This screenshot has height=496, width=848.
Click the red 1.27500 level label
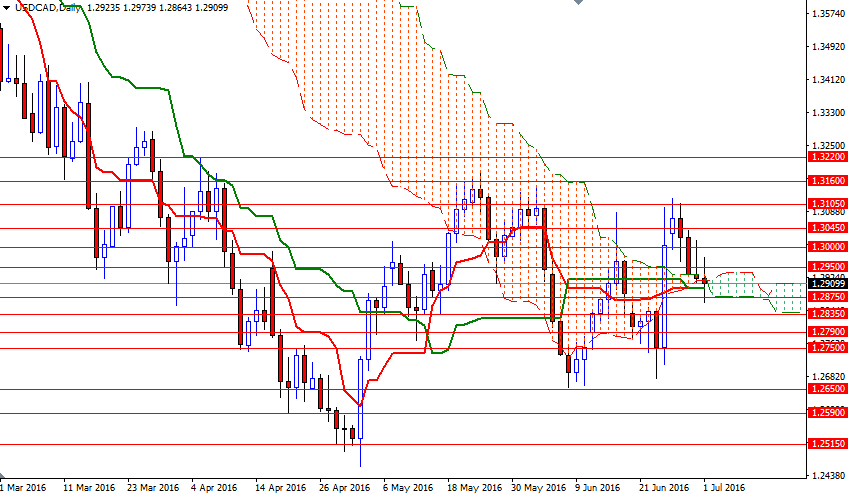[826, 347]
